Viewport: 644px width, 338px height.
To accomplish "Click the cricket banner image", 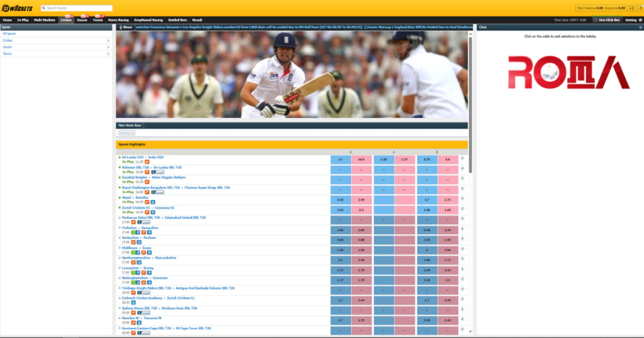I will pos(292,75).
